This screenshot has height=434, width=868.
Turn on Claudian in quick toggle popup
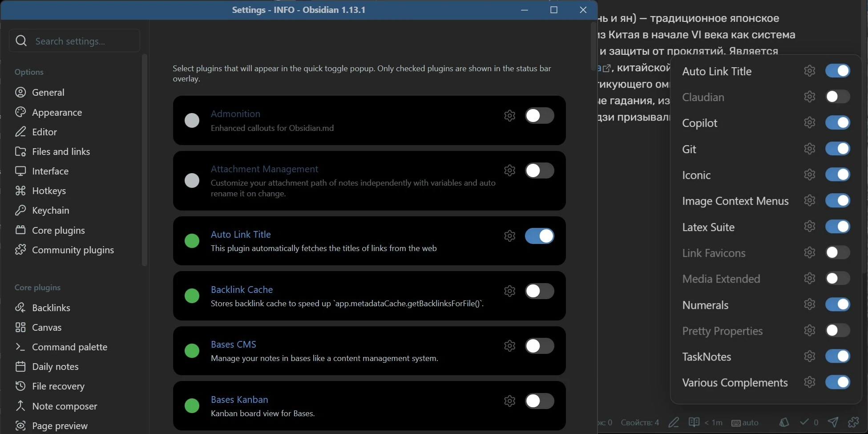tap(838, 97)
